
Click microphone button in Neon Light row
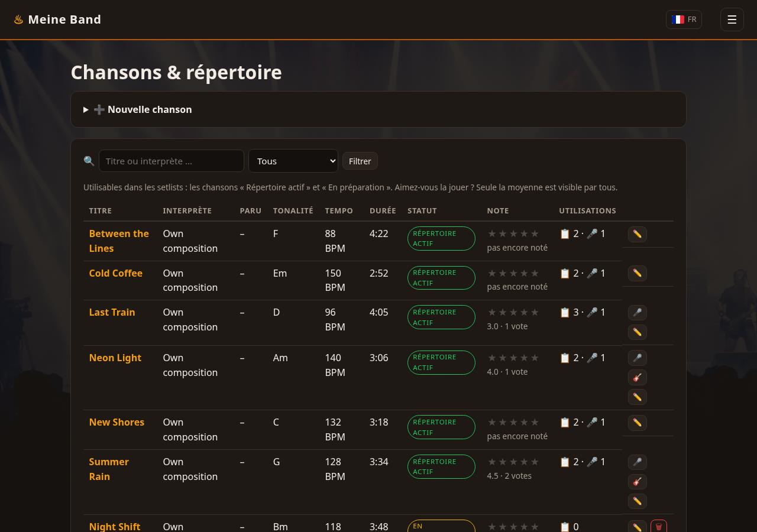(x=637, y=358)
